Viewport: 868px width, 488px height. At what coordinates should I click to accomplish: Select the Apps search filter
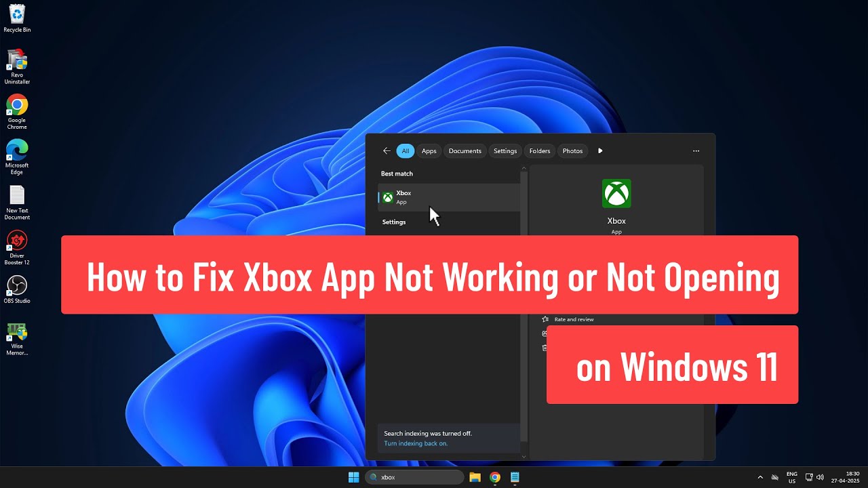point(429,151)
